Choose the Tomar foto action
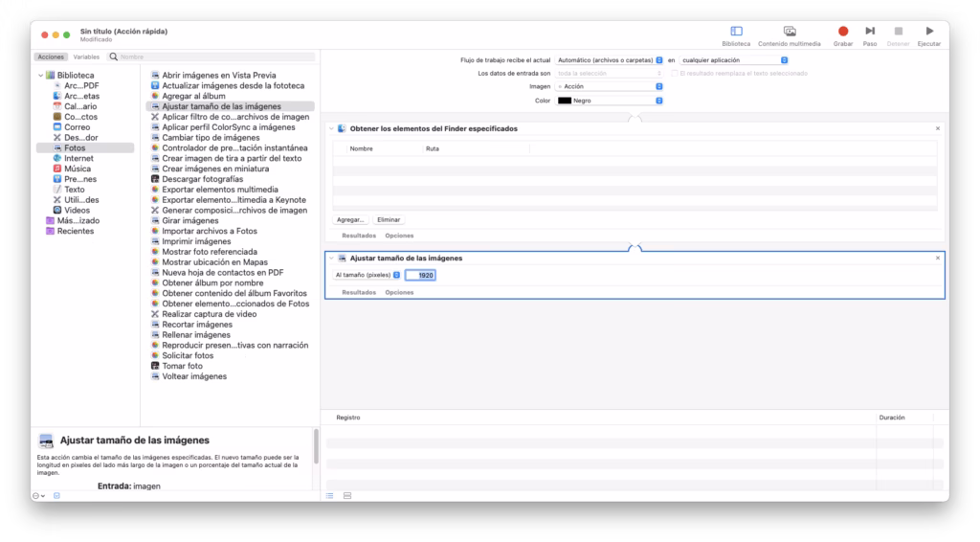 point(182,366)
